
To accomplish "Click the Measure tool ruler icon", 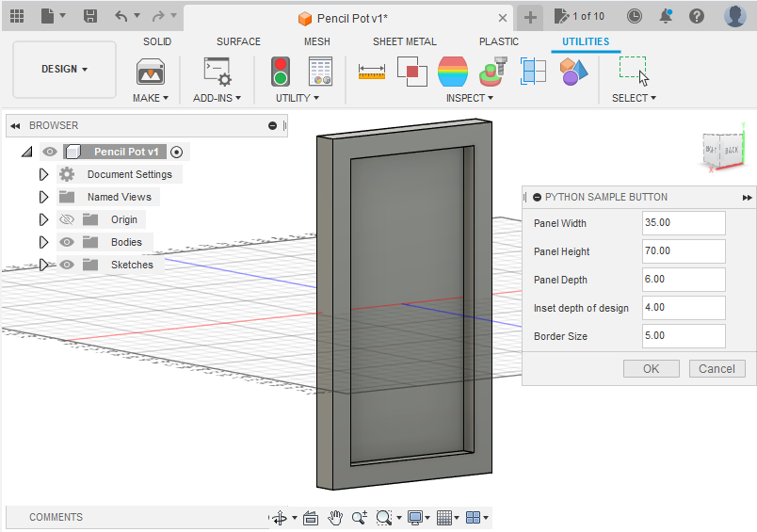I will (372, 71).
